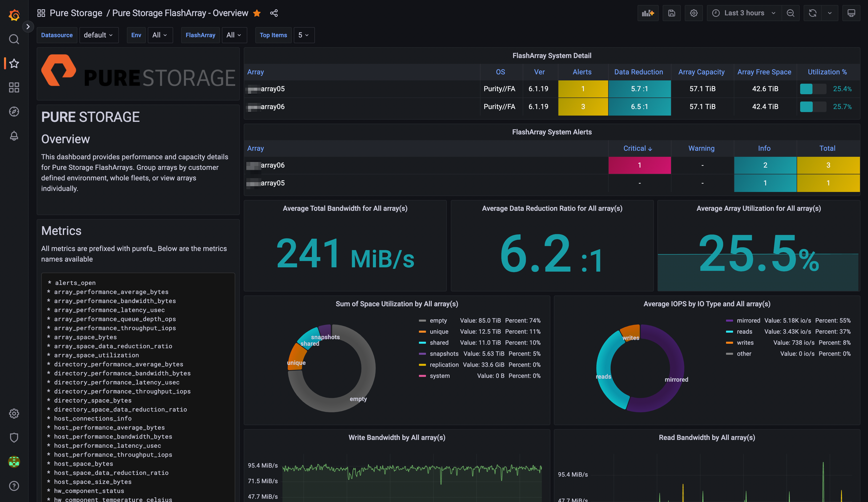Open Pure Storage folder breadcrumb link
Image resolution: width=868 pixels, height=502 pixels.
point(76,13)
